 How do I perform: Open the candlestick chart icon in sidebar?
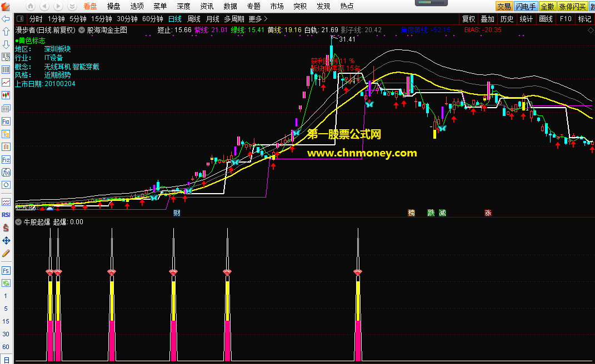point(6,95)
